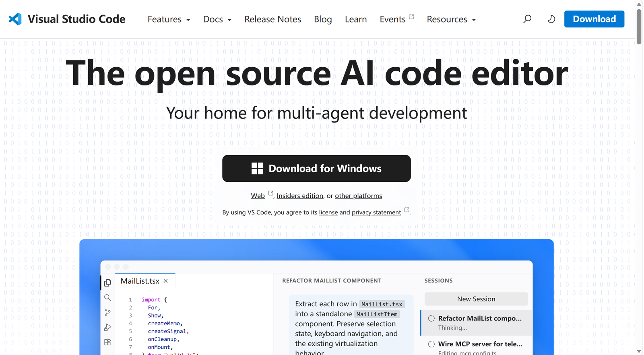644x355 pixels.
Task: Select the Search icon in the activity bar
Action: 107,297
